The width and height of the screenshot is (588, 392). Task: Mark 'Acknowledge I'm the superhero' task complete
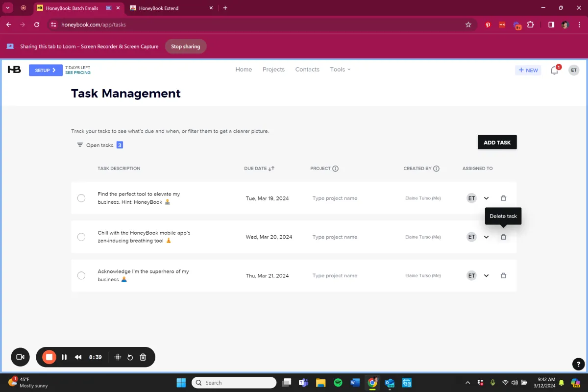click(x=81, y=275)
